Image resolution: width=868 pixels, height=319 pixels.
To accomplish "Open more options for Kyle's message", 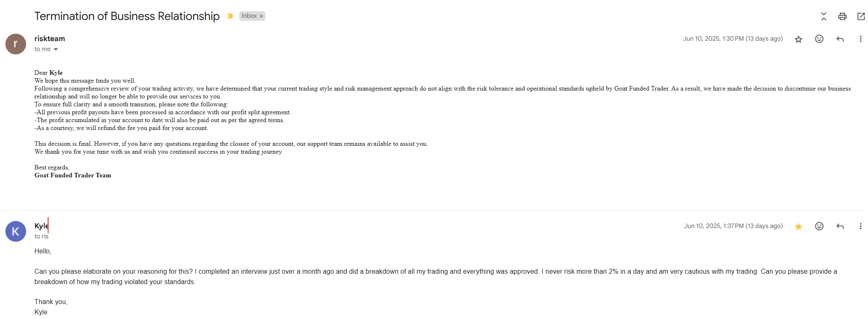I will [x=861, y=226].
